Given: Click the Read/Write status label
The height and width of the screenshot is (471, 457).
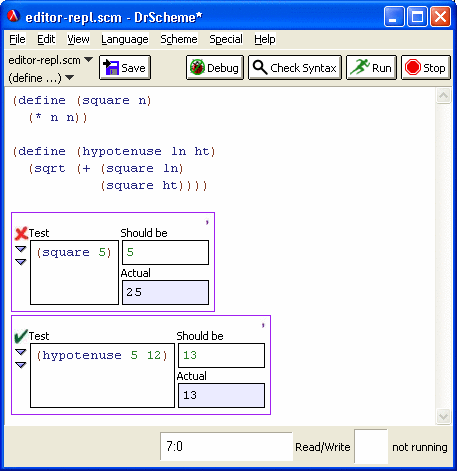Looking at the screenshot, I should coord(323,447).
